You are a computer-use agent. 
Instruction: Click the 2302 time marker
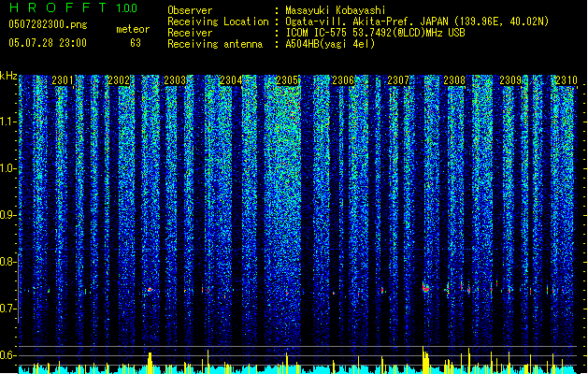[119, 80]
